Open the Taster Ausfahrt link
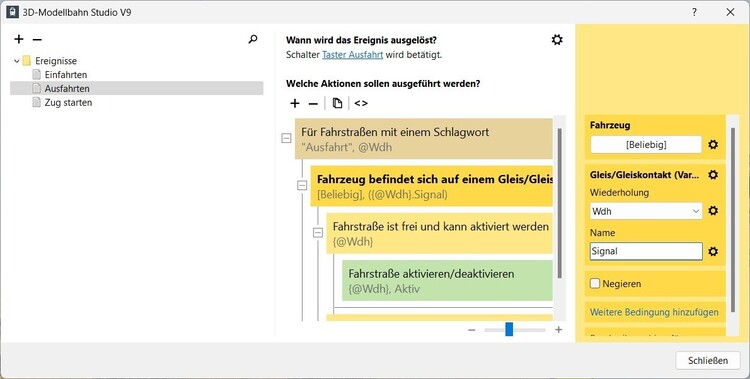The height and width of the screenshot is (379, 750). [353, 55]
